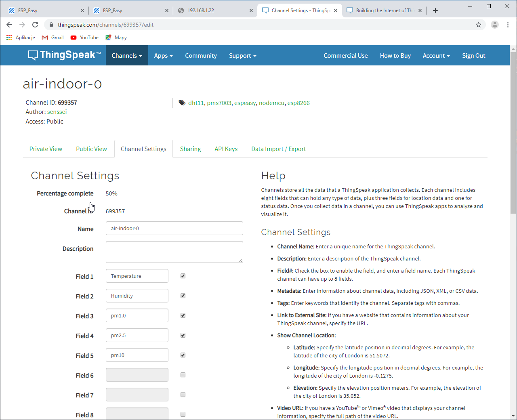Click the Field 4 pm2.5 input
517x420 pixels.
(x=137, y=335)
